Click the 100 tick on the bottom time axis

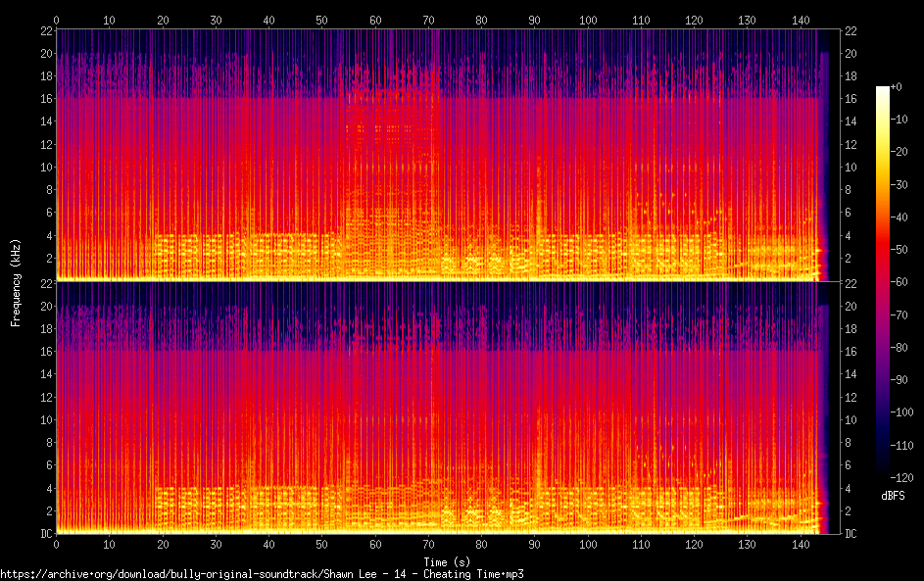(x=588, y=545)
